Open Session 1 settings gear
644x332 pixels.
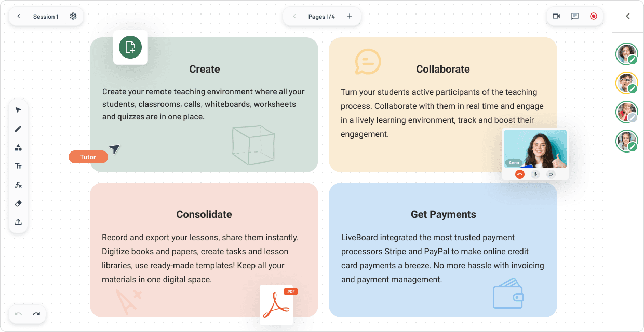tap(73, 16)
